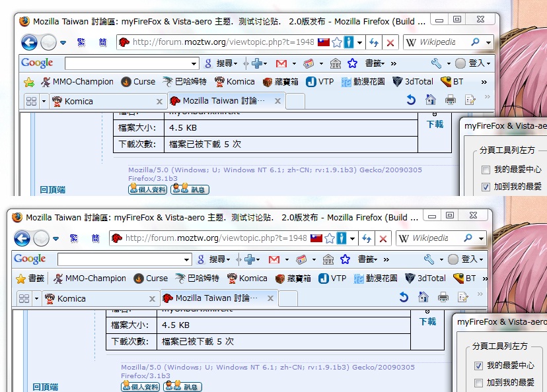Check 我的最愛中心 in upper myFireFox dialog
This screenshot has width=547, height=392.
tap(486, 170)
